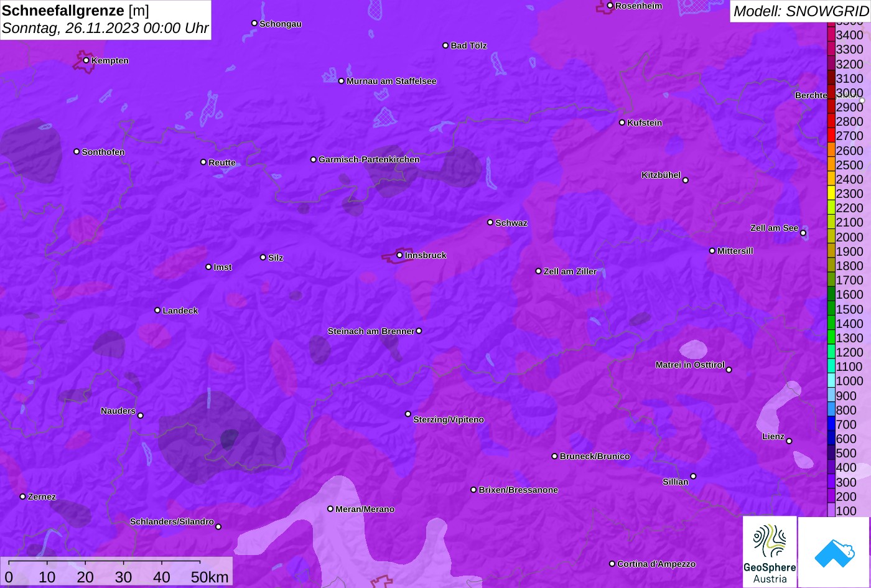Click the Zernez location dot
The image size is (871, 588).
pyautogui.click(x=22, y=497)
